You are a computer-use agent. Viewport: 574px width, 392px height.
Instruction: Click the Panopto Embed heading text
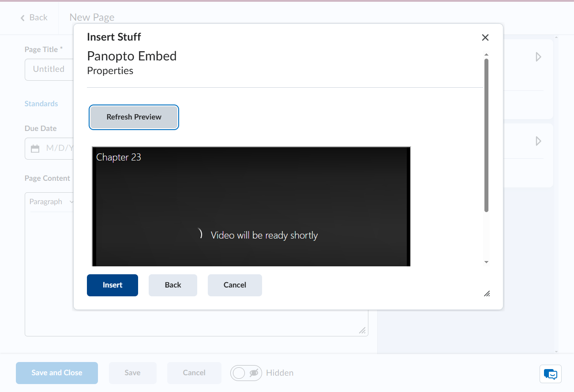pyautogui.click(x=132, y=56)
